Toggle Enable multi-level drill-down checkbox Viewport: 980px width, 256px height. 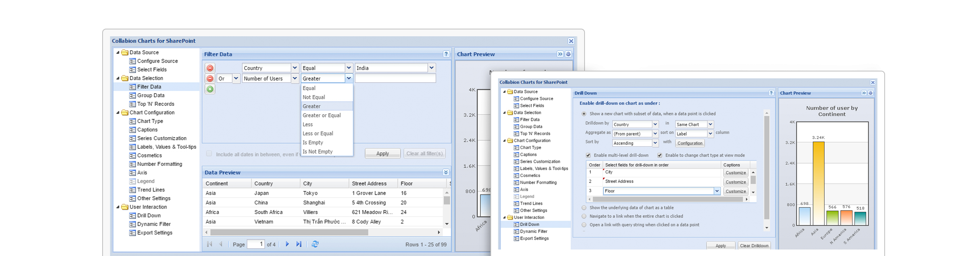click(588, 156)
